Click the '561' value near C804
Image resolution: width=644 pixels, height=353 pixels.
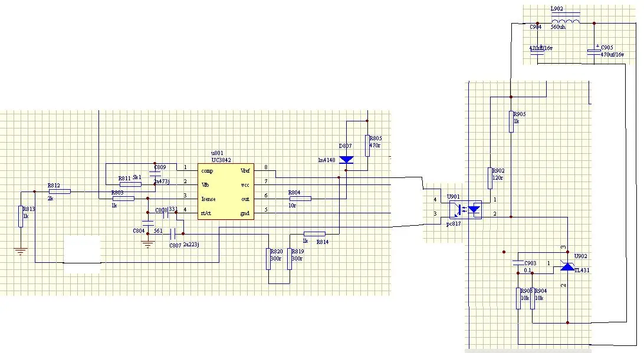[159, 231]
